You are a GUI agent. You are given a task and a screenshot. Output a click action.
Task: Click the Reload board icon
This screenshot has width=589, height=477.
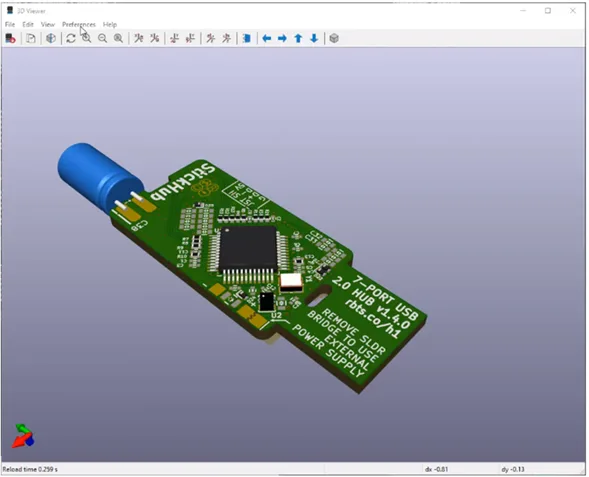click(x=10, y=38)
